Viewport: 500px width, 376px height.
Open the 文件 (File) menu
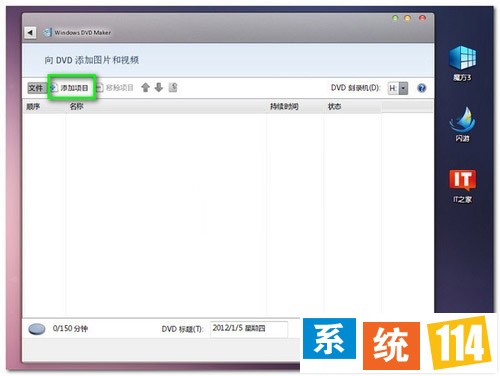(36, 88)
